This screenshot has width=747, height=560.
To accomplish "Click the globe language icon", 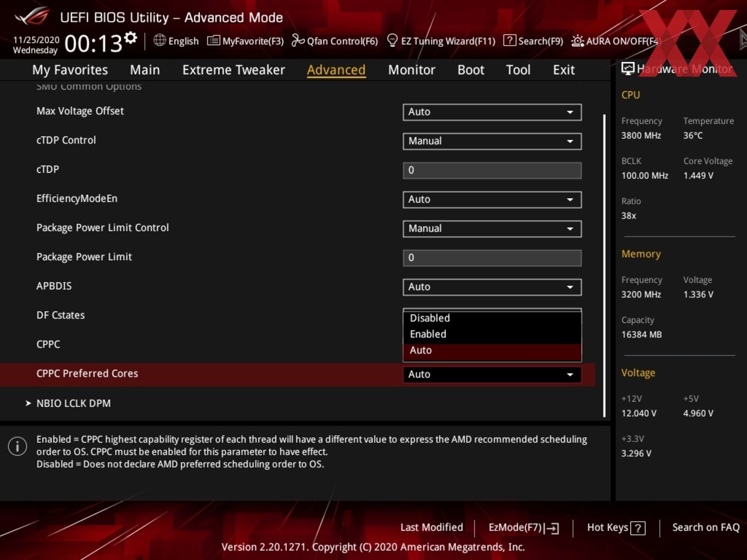I will pyautogui.click(x=159, y=40).
